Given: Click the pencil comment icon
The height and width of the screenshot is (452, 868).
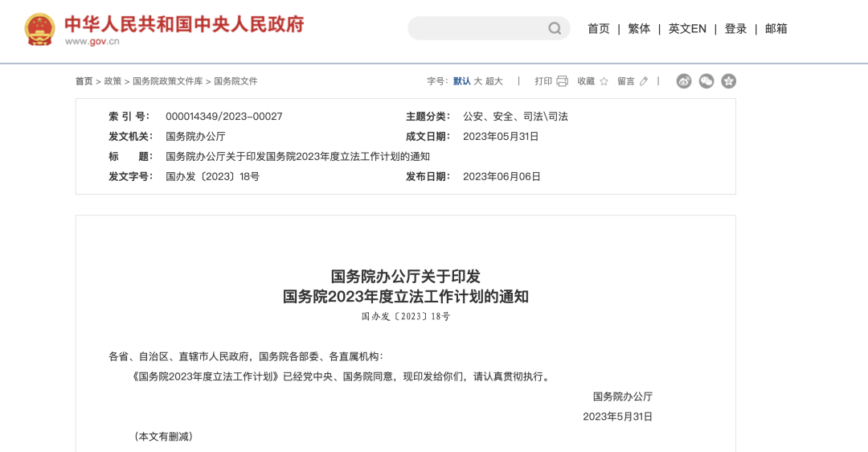Looking at the screenshot, I should pyautogui.click(x=643, y=81).
